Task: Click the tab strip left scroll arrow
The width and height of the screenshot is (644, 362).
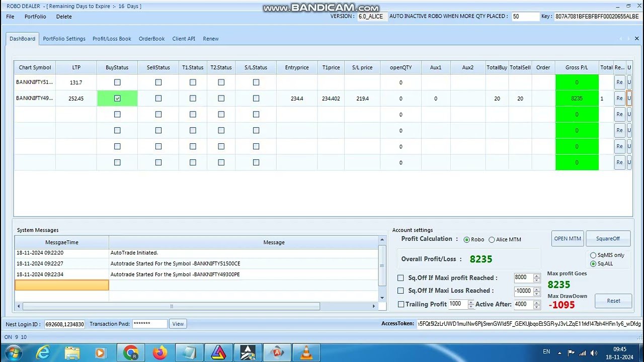Action: pyautogui.click(x=621, y=39)
